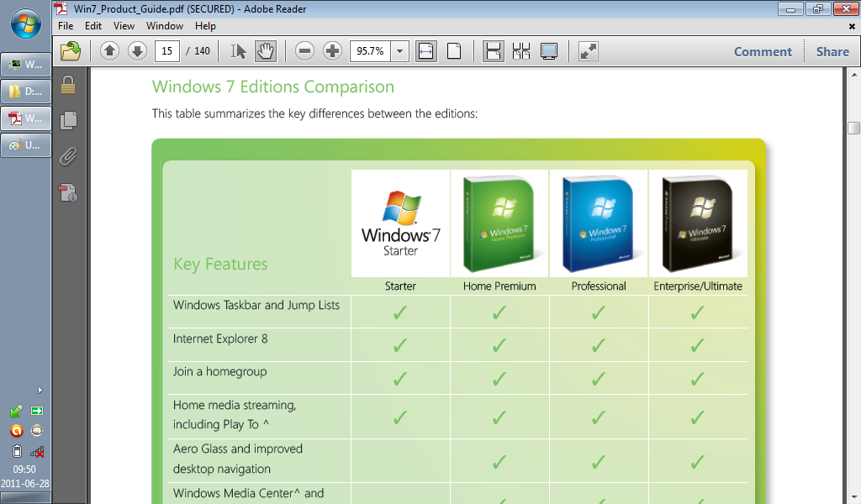Image resolution: width=861 pixels, height=504 pixels.
Task: Click the orange circular tray icon
Action: 17,431
